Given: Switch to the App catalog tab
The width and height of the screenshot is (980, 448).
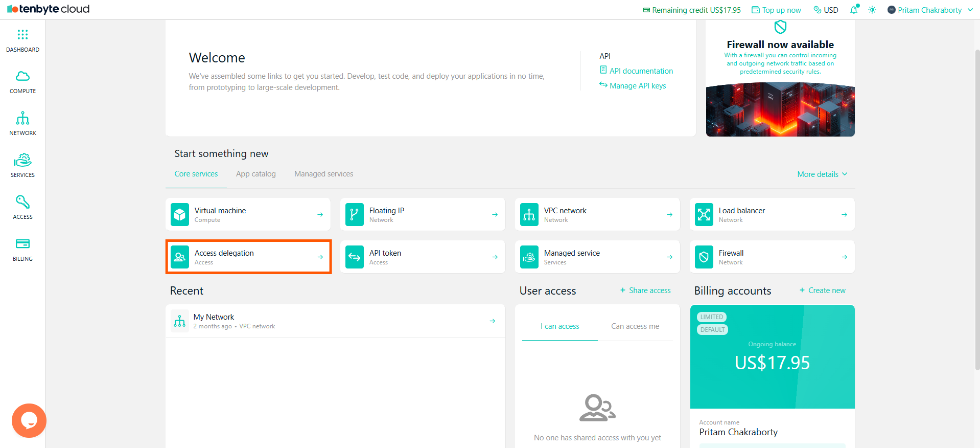Looking at the screenshot, I should pos(256,174).
